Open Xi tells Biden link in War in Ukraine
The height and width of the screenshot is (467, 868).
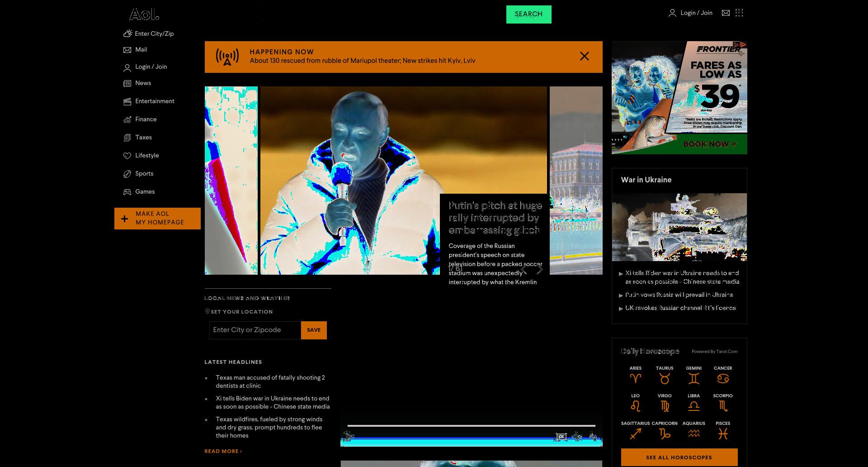pos(682,277)
